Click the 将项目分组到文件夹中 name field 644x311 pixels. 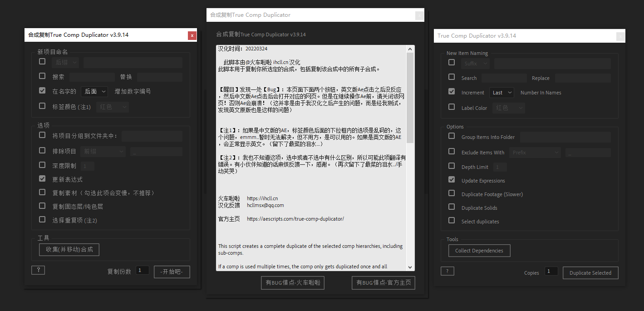pos(152,136)
